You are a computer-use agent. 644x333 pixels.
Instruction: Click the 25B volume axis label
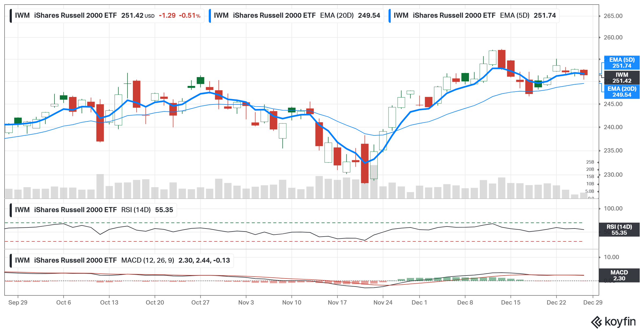click(x=590, y=162)
